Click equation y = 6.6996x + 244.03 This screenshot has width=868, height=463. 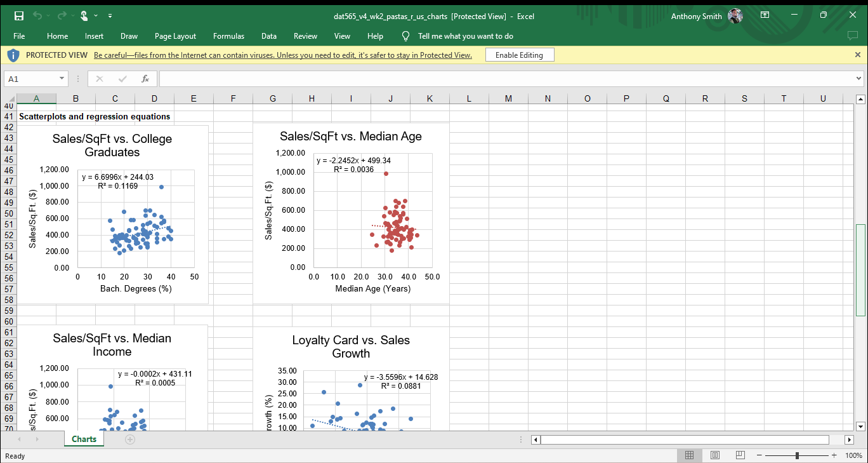[x=117, y=177]
